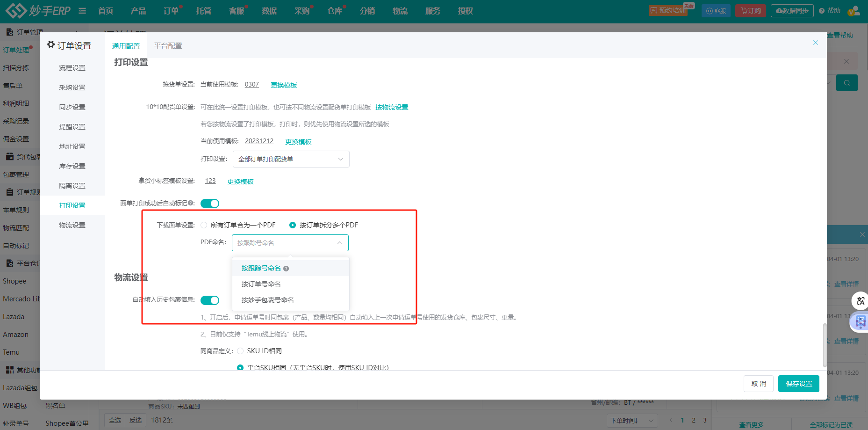
Task: Click help icon next to 按跟踪号命名
Action: (x=286, y=269)
